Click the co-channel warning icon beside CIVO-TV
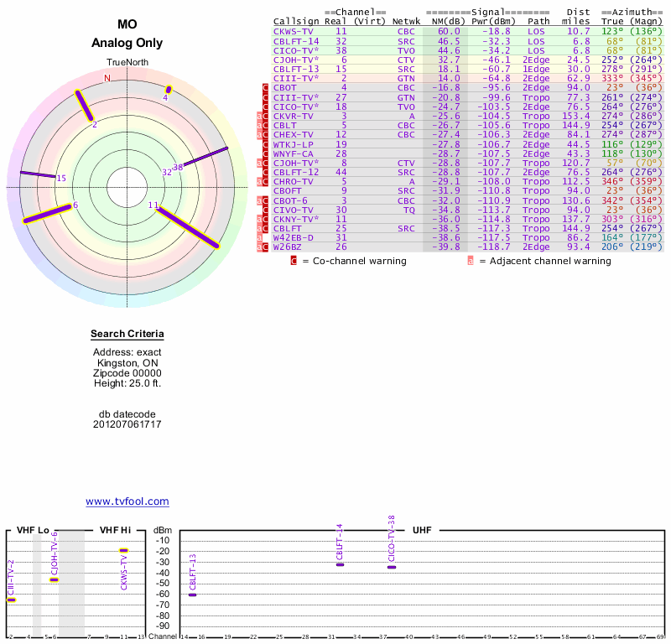Screen dimensions: 671x644 point(266,210)
